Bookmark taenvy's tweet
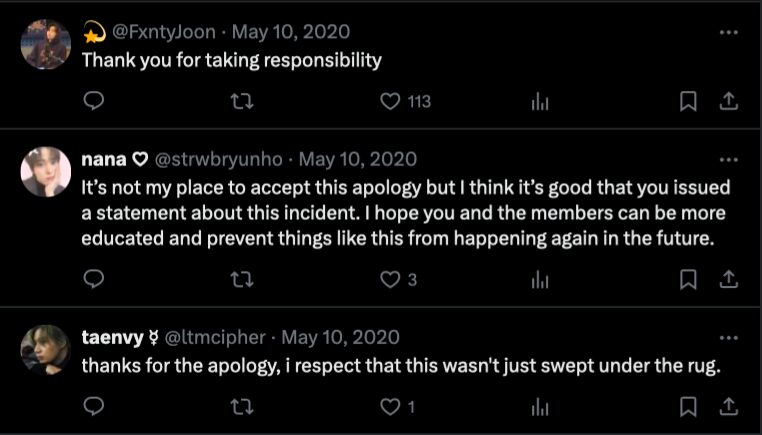 (x=688, y=406)
